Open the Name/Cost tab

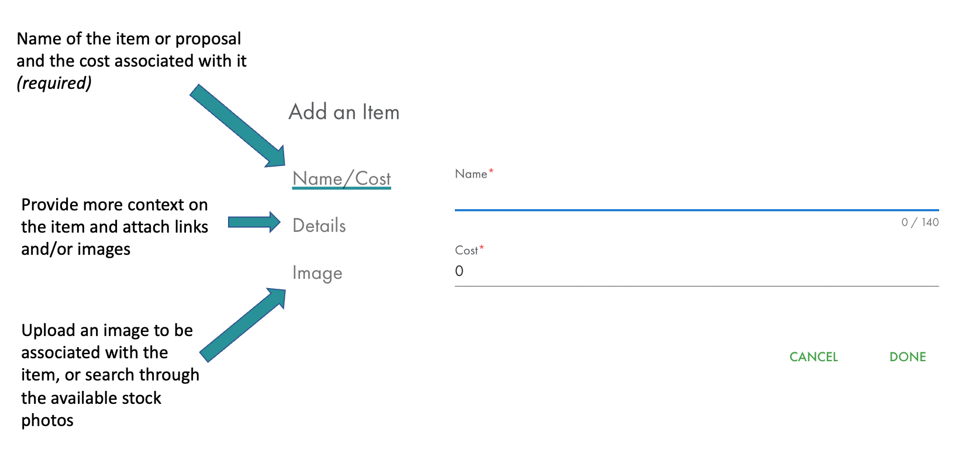pos(341,178)
